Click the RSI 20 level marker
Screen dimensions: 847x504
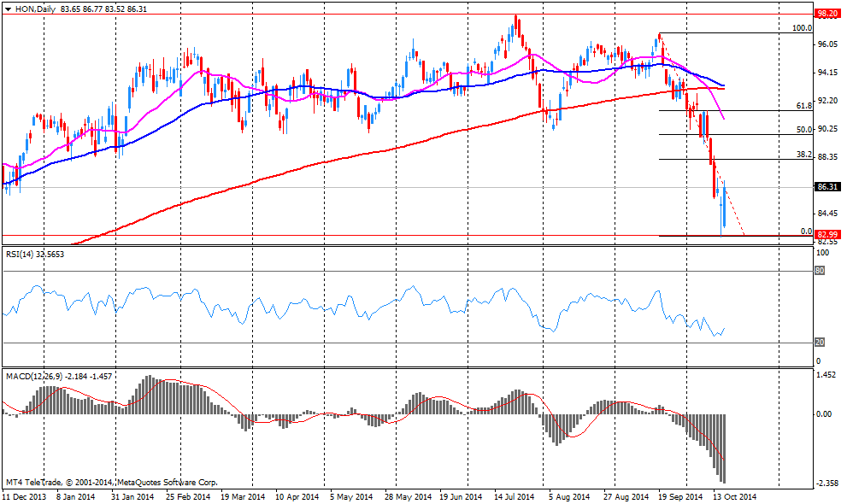tap(820, 343)
